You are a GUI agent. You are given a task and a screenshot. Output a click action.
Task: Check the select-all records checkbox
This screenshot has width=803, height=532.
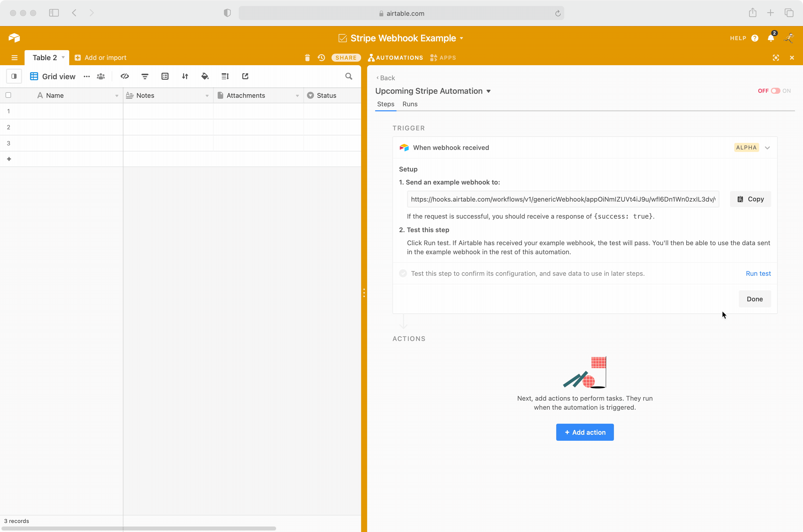point(9,95)
